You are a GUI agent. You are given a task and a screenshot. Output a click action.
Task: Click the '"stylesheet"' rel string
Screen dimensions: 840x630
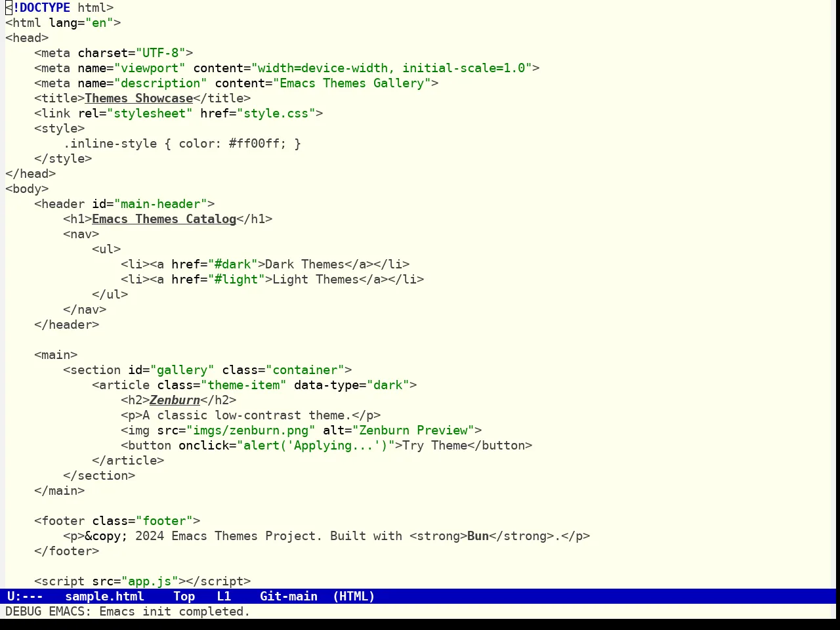(x=150, y=114)
